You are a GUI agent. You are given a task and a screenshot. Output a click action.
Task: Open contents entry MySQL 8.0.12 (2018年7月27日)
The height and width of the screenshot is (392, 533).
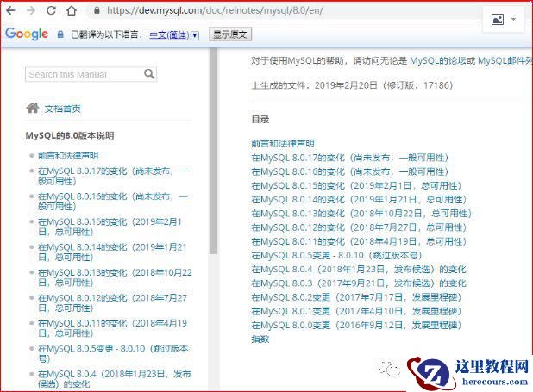click(x=359, y=227)
